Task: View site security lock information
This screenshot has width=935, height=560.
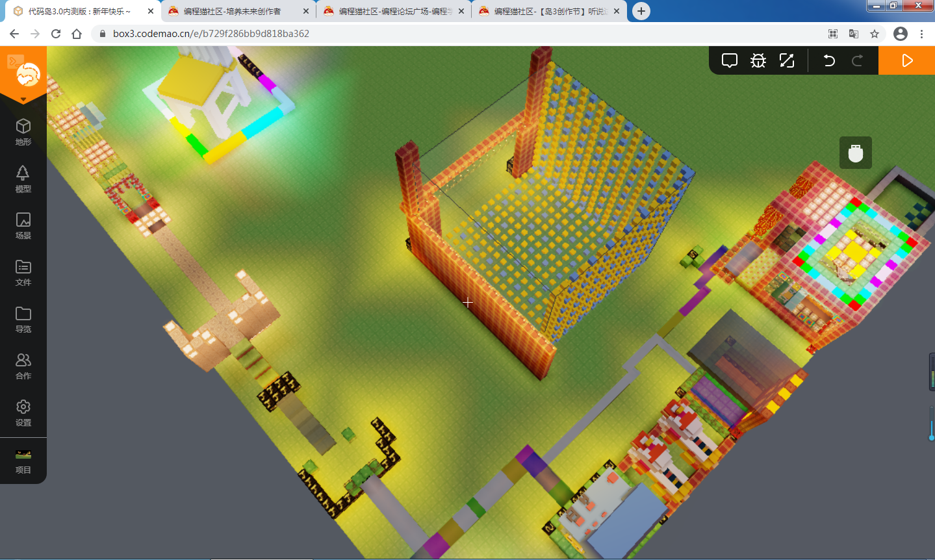Action: click(102, 34)
